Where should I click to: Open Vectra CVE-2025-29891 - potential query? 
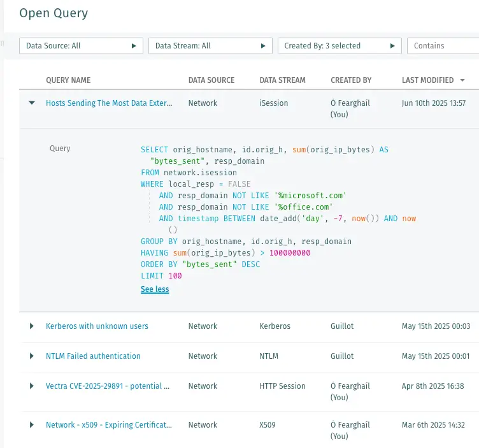(x=108, y=386)
